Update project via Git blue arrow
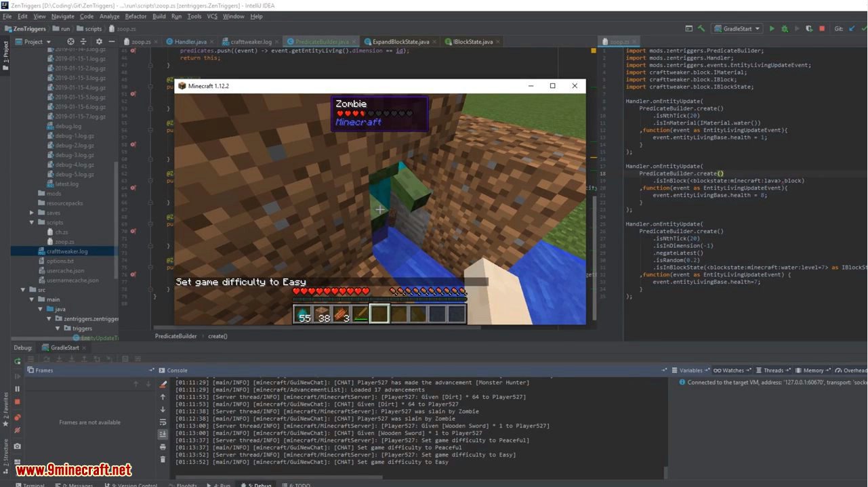This screenshot has width=868, height=487. [853, 28]
